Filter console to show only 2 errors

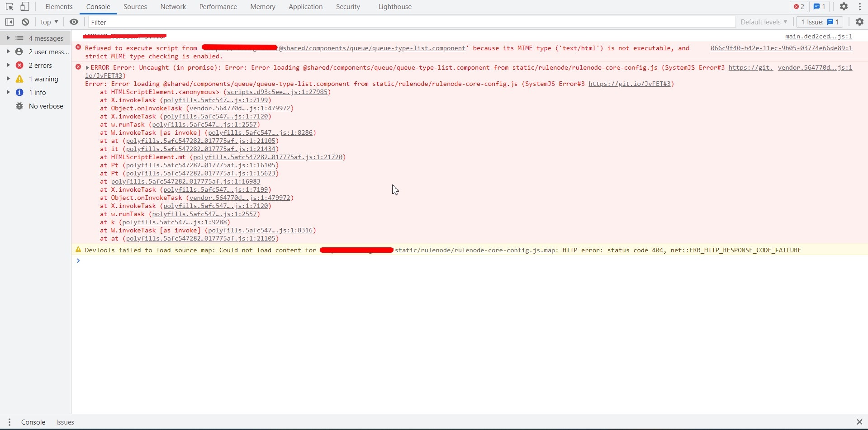pyautogui.click(x=40, y=65)
